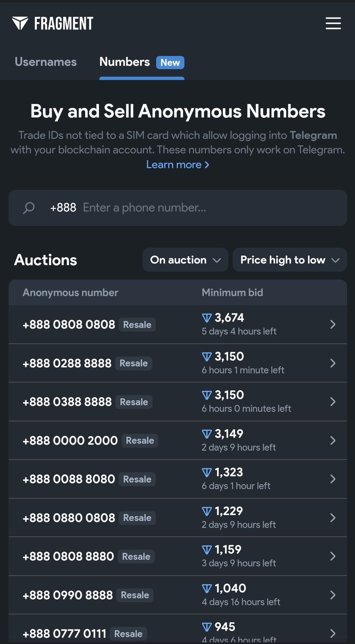Follow the Learn more link
This screenshot has width=355, height=644.
point(177,164)
